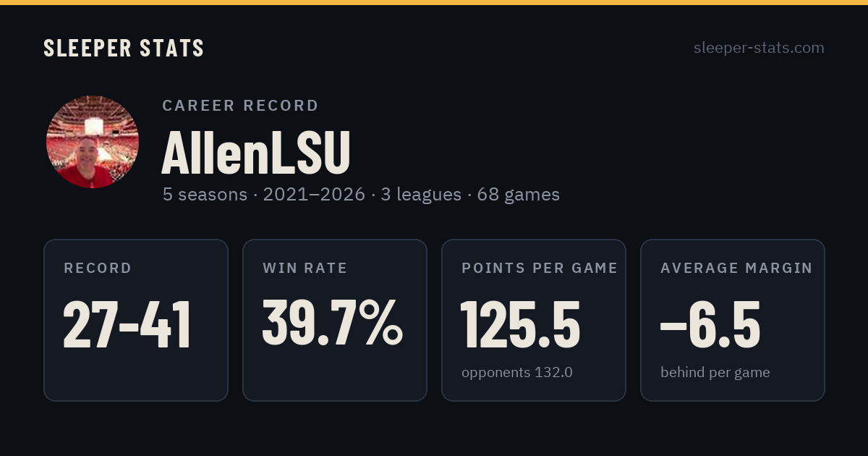868x456 pixels.
Task: Click the −6.5 margin value
Action: pyautogui.click(x=710, y=323)
